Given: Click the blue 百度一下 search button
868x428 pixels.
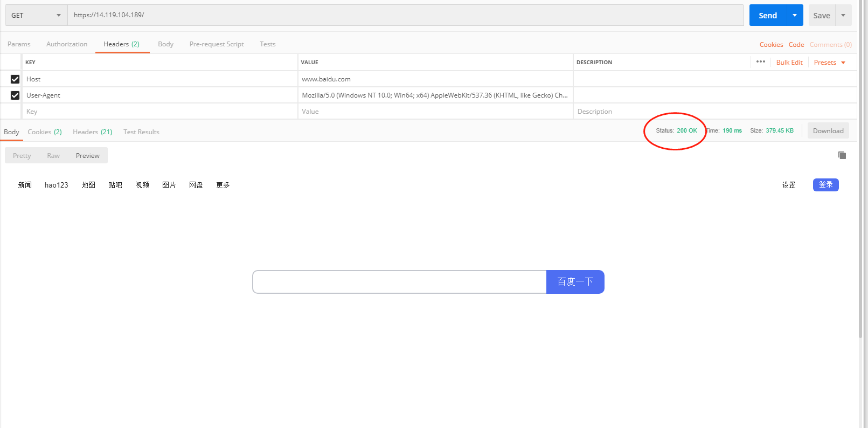Looking at the screenshot, I should click(575, 282).
